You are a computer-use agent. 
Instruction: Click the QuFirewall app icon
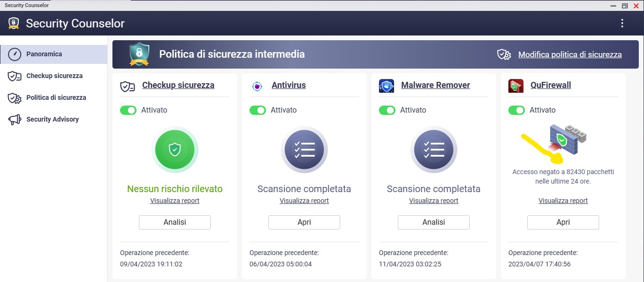pos(516,86)
